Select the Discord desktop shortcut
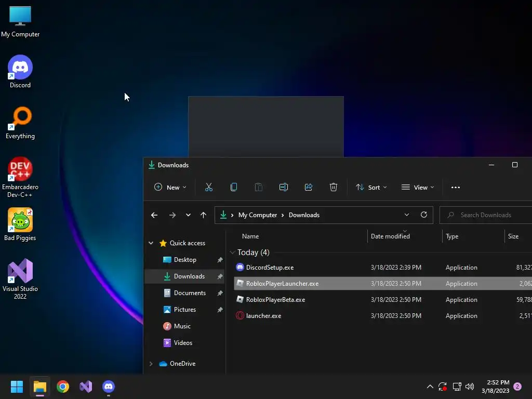 tap(20, 72)
